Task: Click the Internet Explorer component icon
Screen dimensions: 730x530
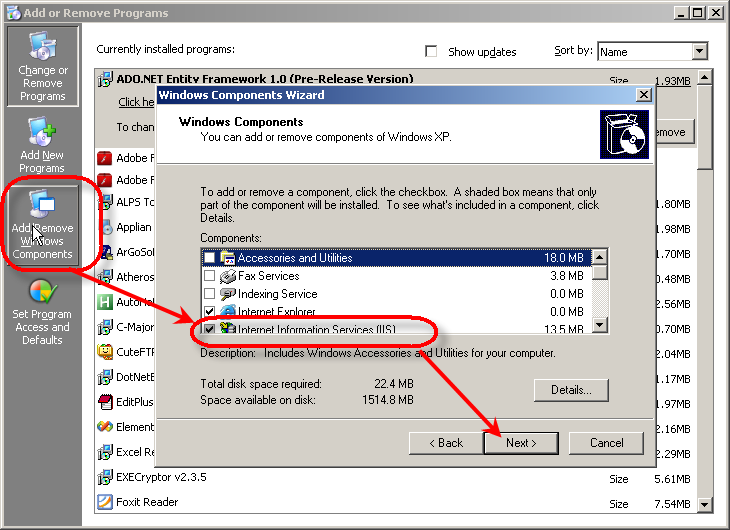Action: 228,311
